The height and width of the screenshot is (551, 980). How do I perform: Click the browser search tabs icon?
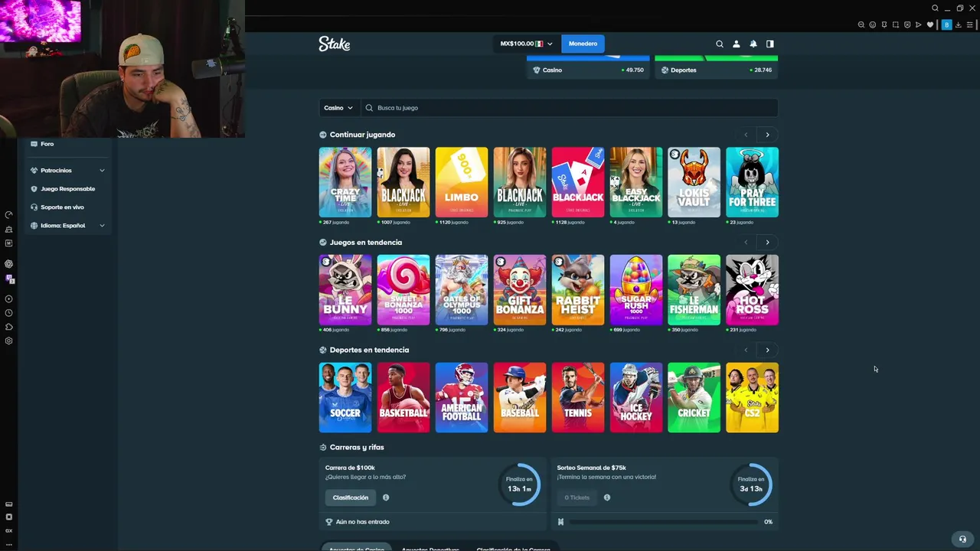935,8
